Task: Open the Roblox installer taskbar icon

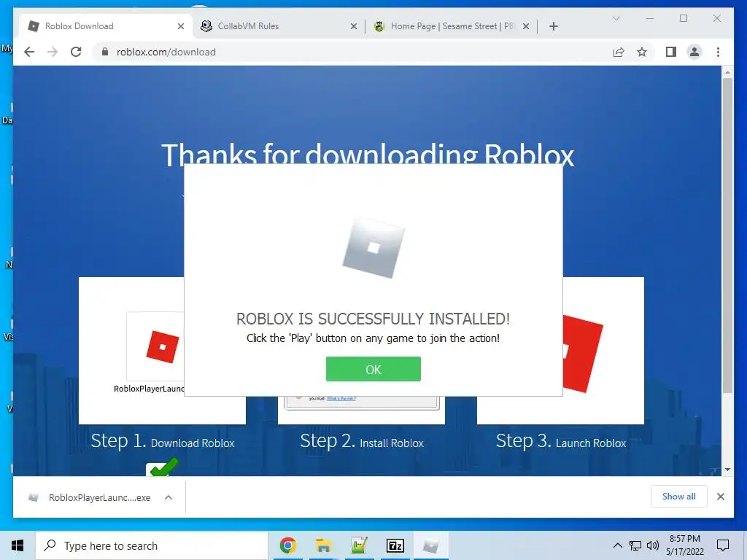Action: point(430,545)
